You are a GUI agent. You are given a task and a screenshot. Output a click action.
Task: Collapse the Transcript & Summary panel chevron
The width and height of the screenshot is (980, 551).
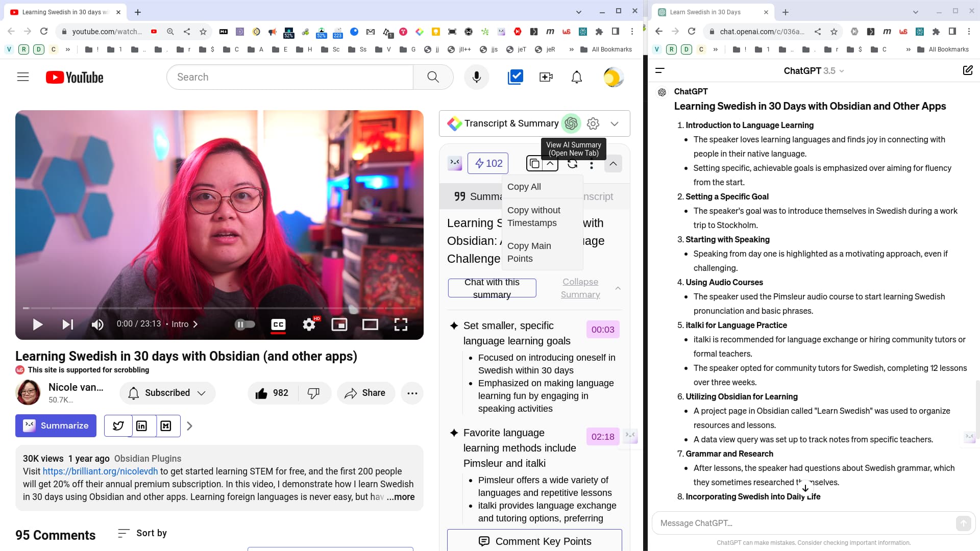tap(615, 123)
